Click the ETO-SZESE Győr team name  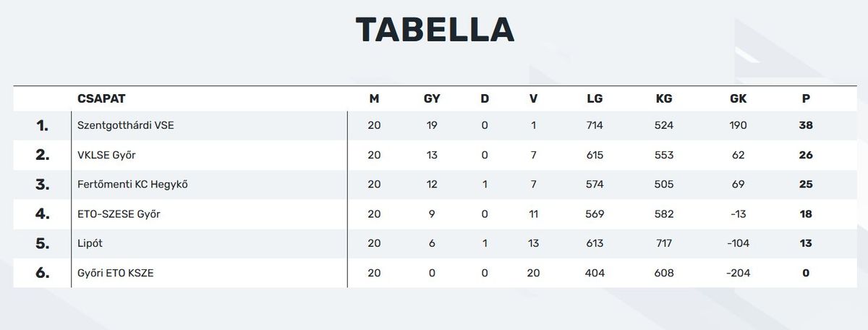120,214
